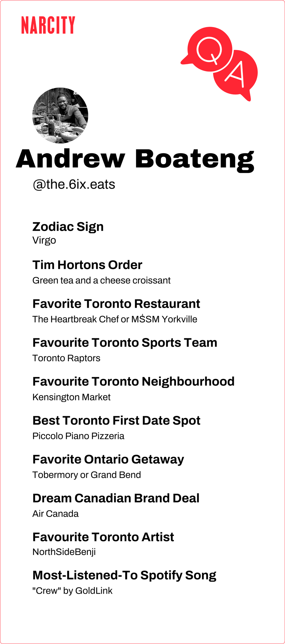Viewport: 285px width, 644px height.
Task: Select the Favourite Toronto Neighbourhood heading
Action: [x=133, y=381]
